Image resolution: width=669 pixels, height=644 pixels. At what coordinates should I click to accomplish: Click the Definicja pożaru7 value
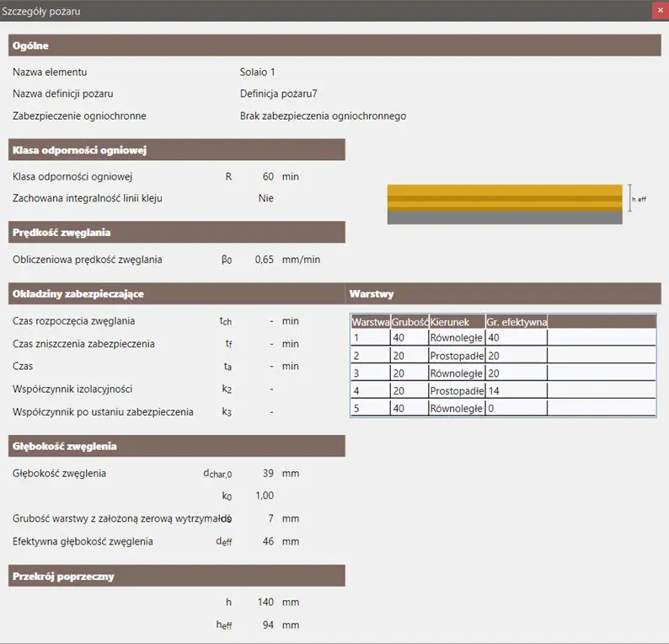click(278, 94)
